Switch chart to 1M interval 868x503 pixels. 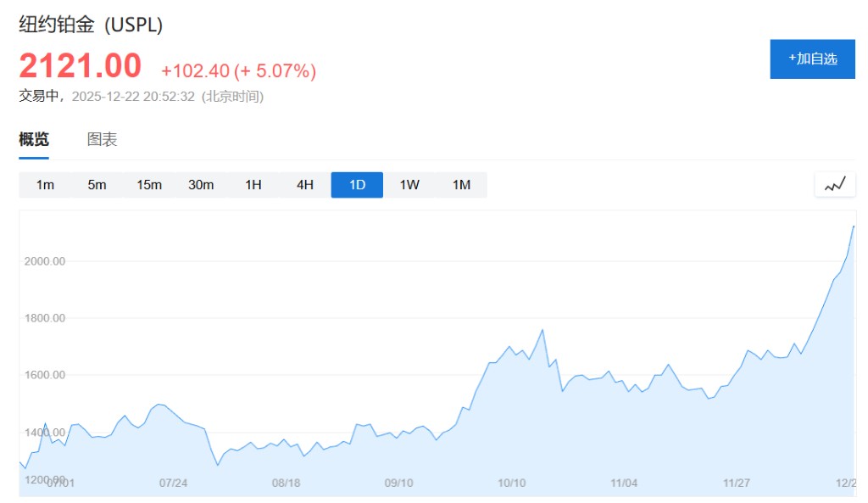pos(461,185)
